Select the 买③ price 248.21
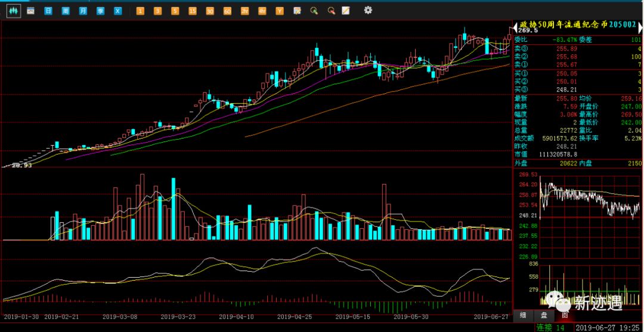 click(x=568, y=90)
